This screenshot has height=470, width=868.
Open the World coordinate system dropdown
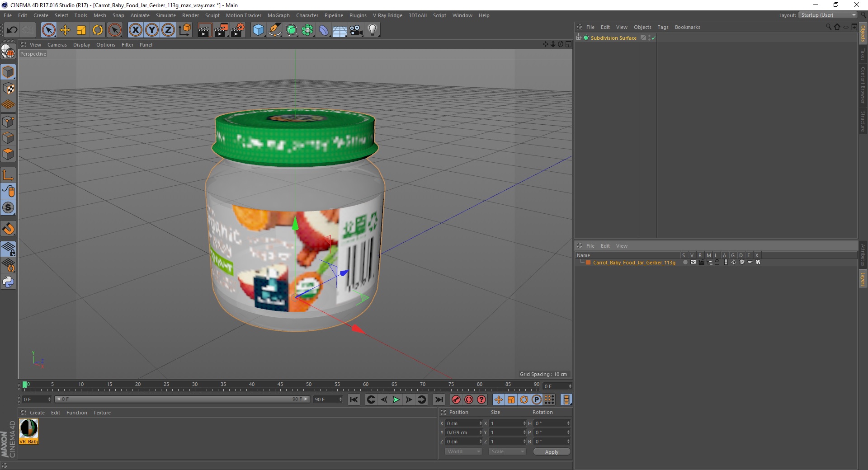pyautogui.click(x=463, y=451)
